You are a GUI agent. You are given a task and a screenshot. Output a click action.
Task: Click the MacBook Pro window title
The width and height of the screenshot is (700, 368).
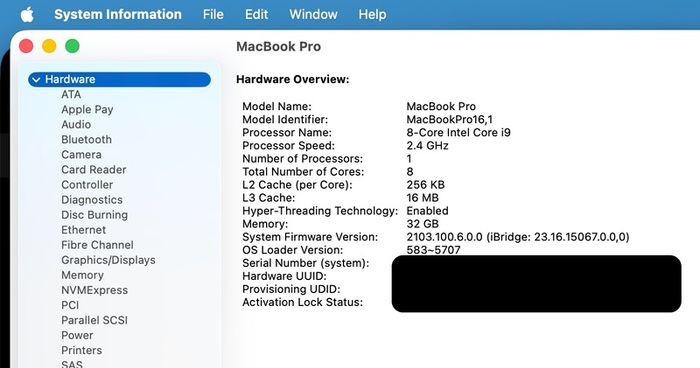coord(278,46)
